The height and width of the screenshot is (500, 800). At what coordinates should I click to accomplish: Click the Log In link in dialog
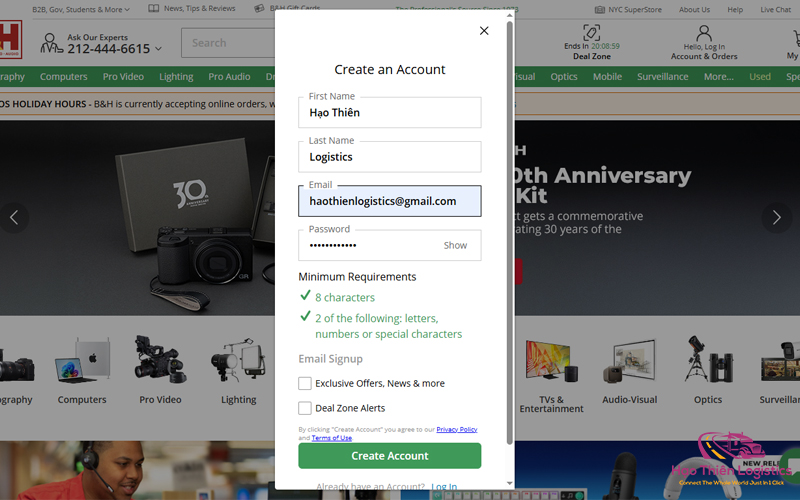coord(444,487)
